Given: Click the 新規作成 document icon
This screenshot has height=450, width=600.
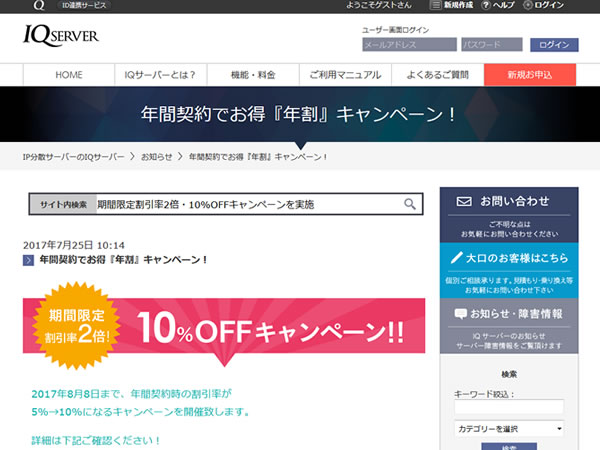Looking at the screenshot, I should [x=435, y=5].
